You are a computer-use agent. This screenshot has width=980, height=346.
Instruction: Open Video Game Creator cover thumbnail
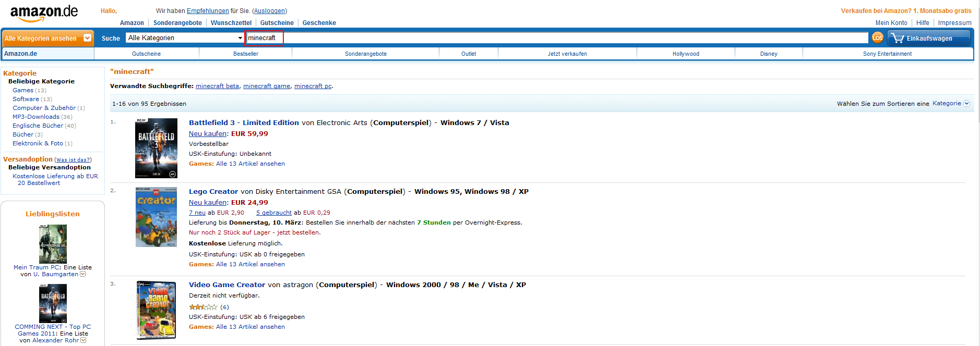(156, 310)
